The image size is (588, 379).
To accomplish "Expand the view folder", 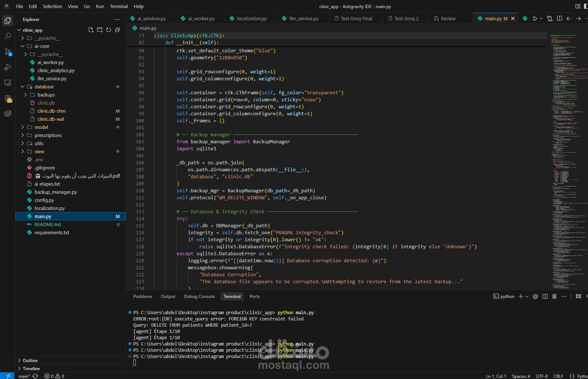I will [22, 152].
